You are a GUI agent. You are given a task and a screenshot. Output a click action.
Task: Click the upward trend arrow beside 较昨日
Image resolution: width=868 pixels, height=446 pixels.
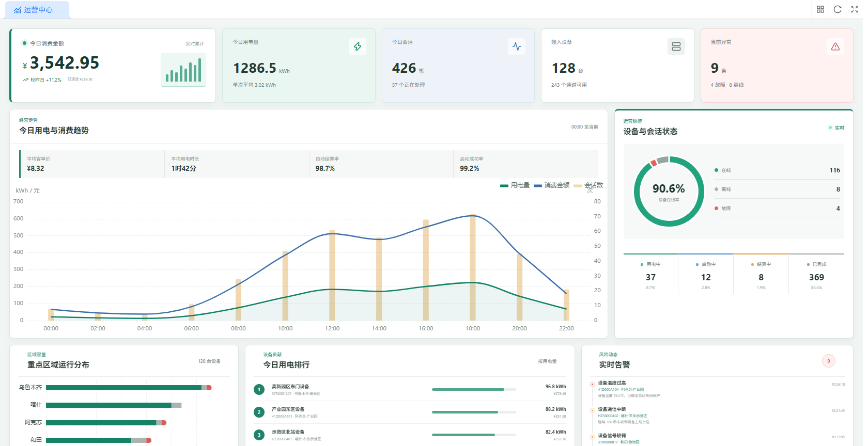tap(25, 79)
